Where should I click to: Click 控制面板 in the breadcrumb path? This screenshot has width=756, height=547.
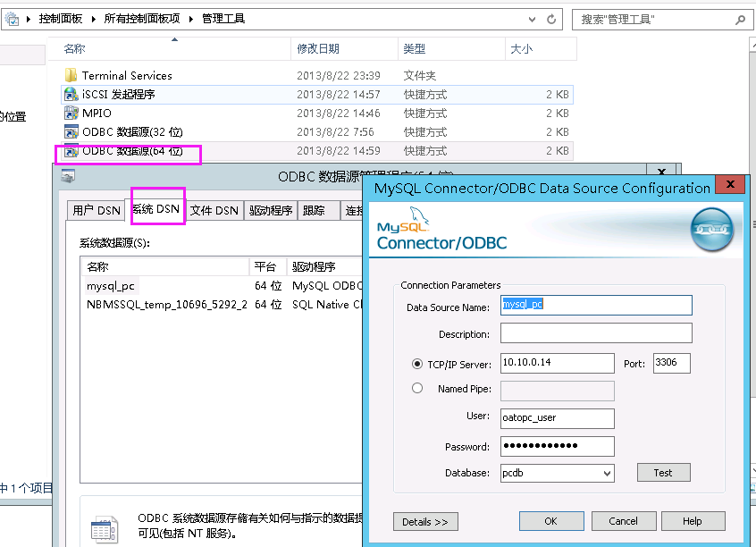tap(61, 19)
